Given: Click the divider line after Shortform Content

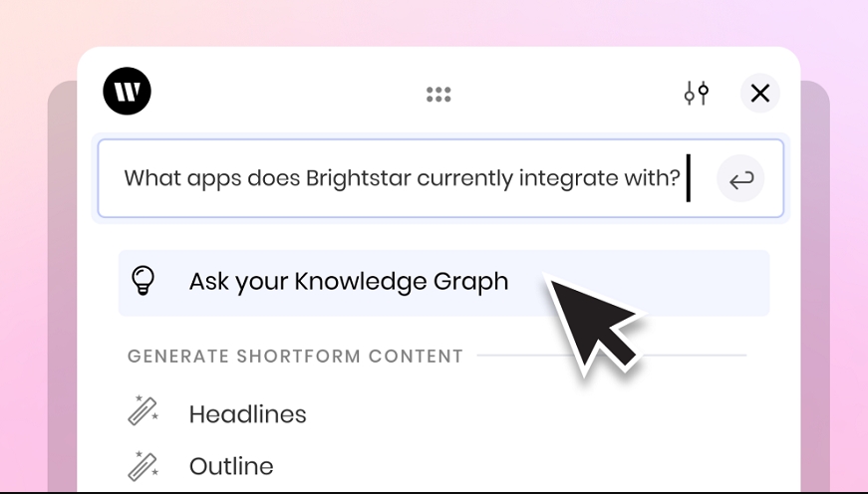Looking at the screenshot, I should pos(612,356).
